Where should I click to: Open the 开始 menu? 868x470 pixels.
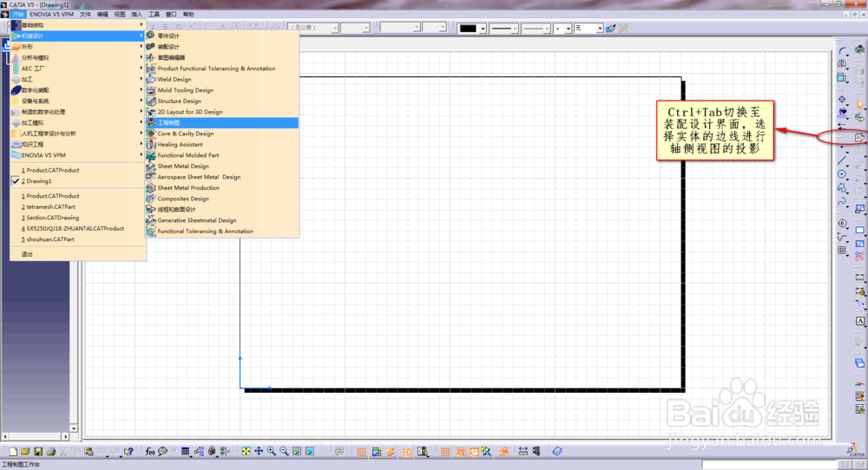[x=19, y=14]
